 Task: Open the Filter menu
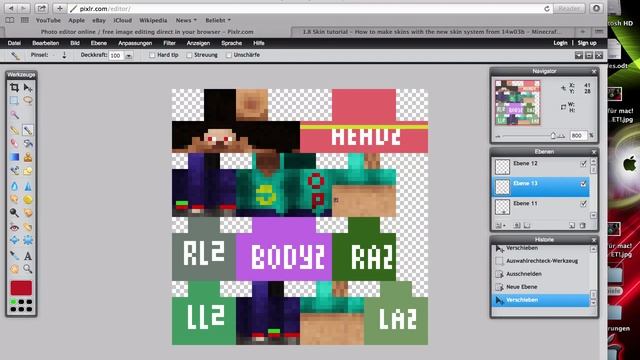169,43
